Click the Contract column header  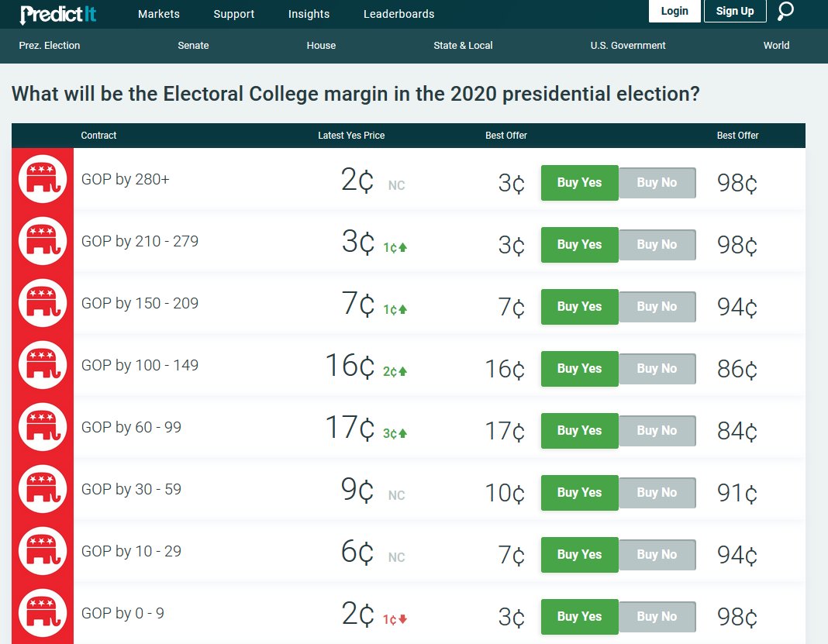pyautogui.click(x=98, y=136)
